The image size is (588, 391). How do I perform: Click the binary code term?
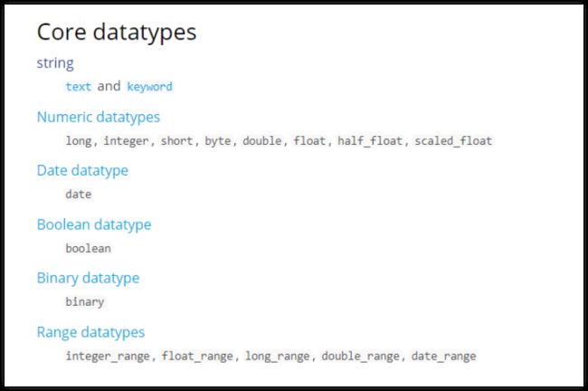[x=85, y=302]
